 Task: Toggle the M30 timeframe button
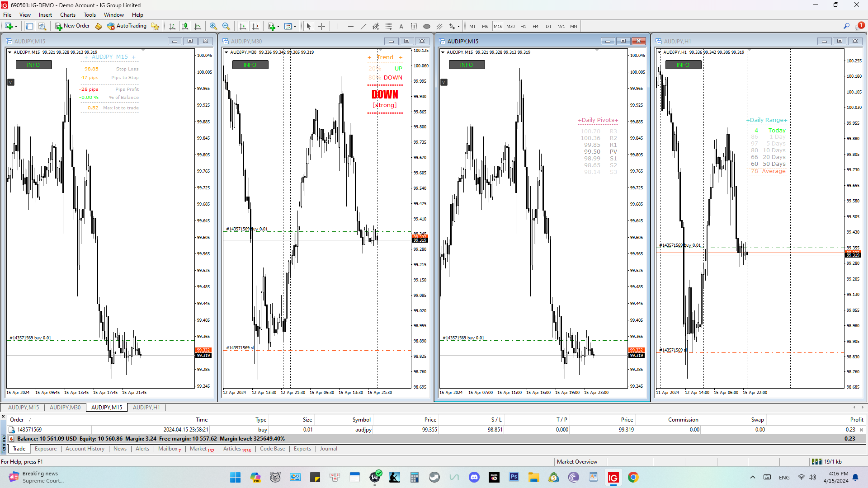pos(510,26)
